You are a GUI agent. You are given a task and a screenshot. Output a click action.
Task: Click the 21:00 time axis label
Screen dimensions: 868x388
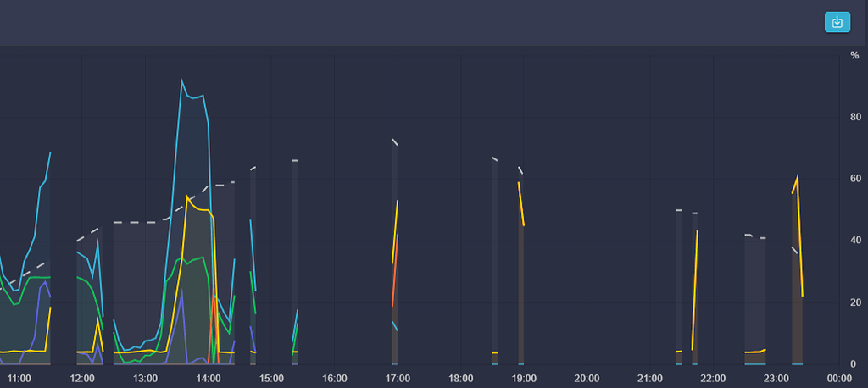tap(650, 378)
